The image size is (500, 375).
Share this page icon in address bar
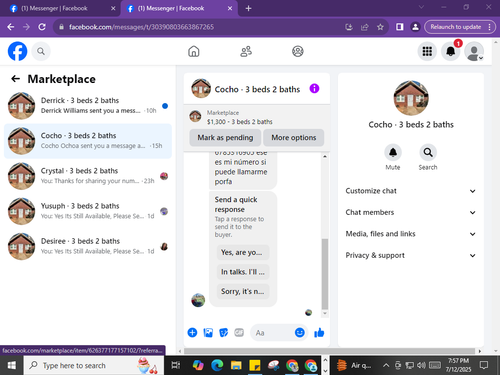pyautogui.click(x=365, y=27)
